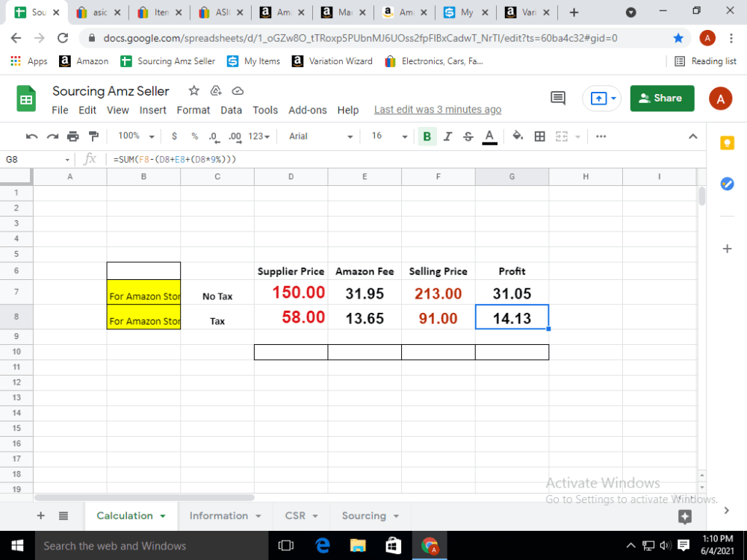Viewport: 747px width, 560px height.
Task: Reload the page
Action: [63, 38]
